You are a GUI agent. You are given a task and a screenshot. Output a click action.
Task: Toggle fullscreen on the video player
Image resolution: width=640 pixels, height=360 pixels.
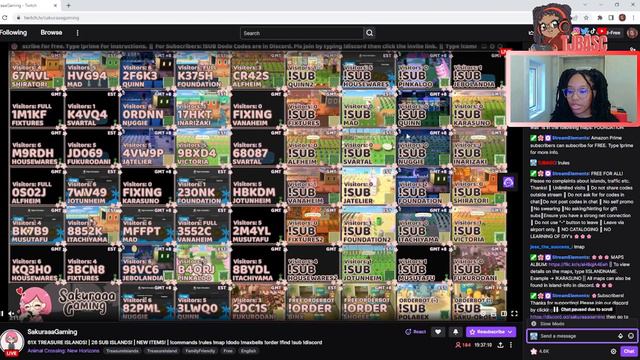point(514,313)
